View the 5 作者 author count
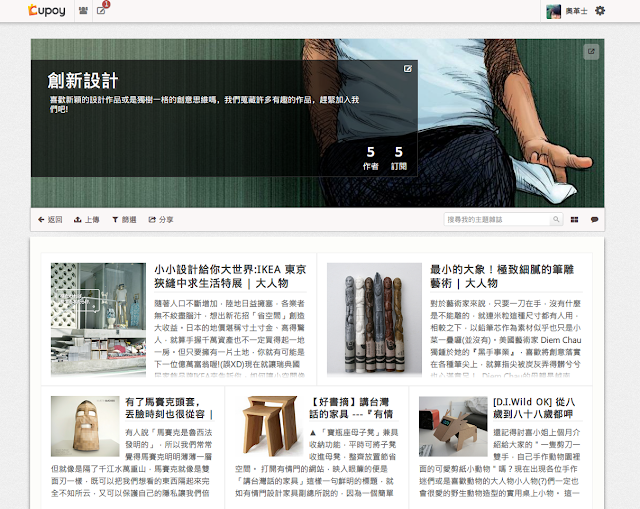The image size is (640, 509). tap(371, 158)
